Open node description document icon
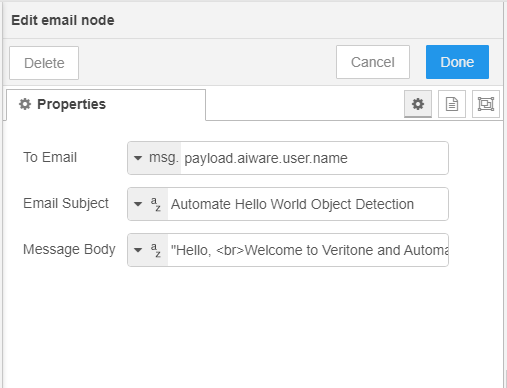The image size is (507, 388). tap(452, 104)
